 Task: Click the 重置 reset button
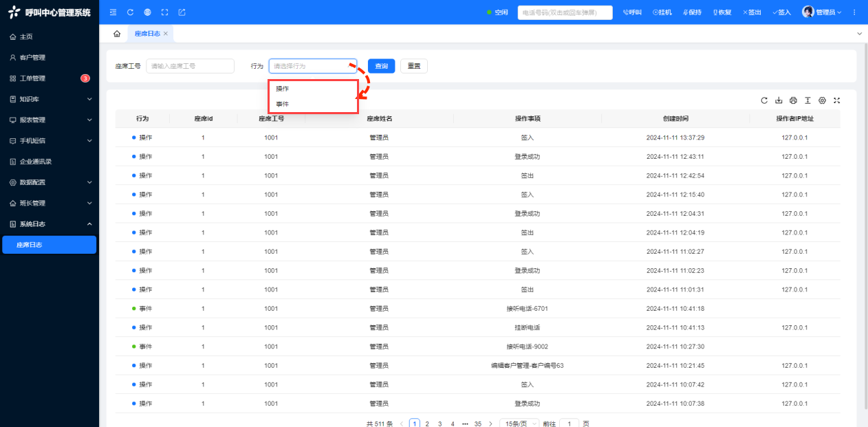click(414, 66)
